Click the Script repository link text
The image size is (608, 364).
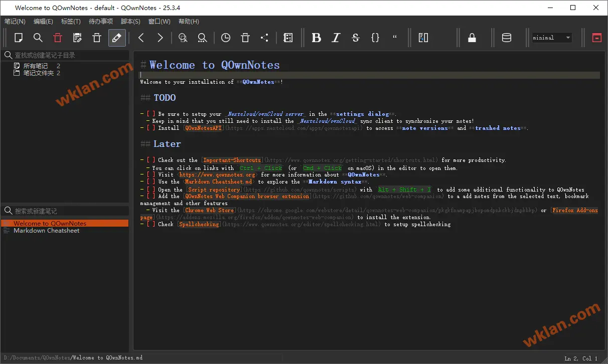(x=214, y=190)
